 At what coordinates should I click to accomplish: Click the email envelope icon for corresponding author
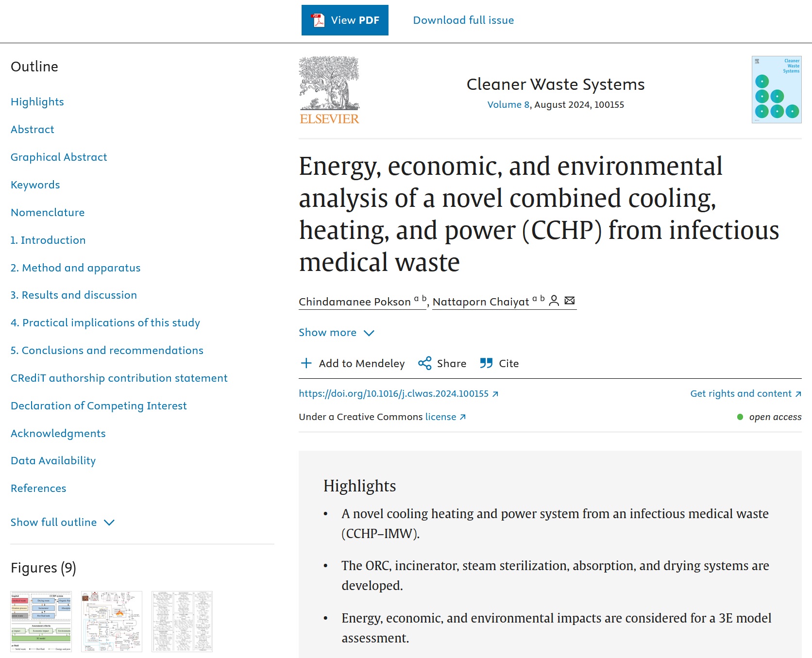point(570,301)
